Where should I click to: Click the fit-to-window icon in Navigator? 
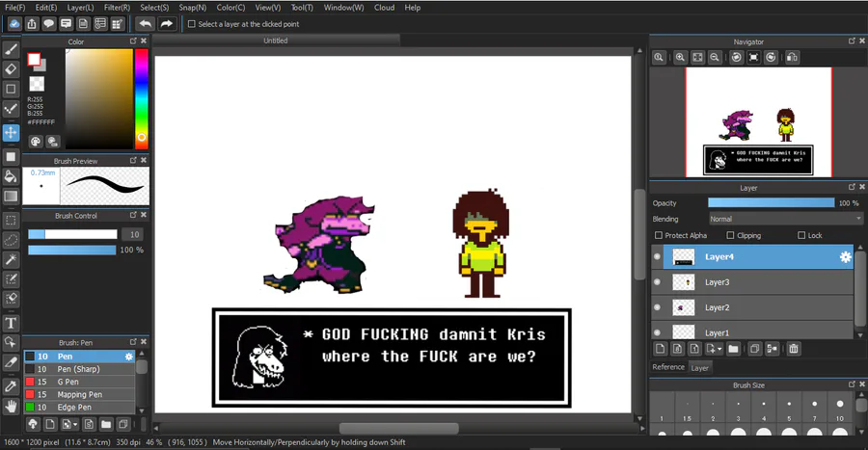click(697, 58)
